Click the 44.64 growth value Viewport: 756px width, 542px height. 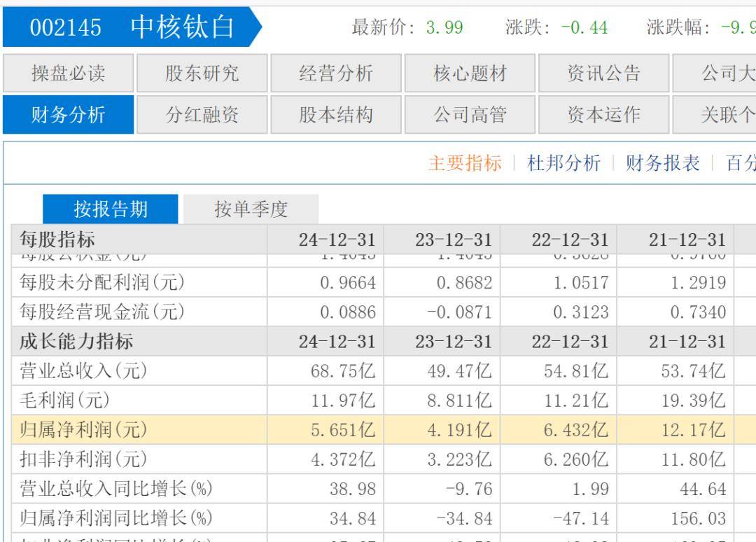(703, 489)
